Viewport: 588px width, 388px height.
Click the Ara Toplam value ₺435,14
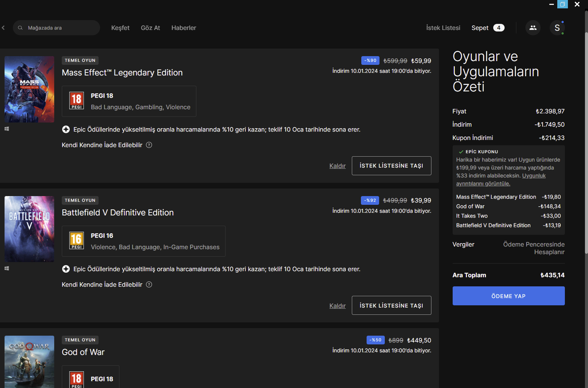click(x=553, y=275)
